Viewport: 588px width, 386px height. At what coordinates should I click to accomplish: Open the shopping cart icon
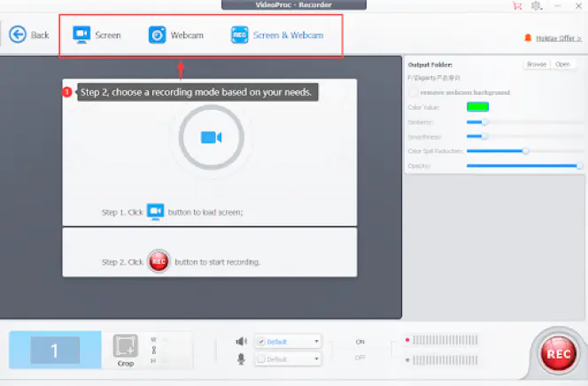[517, 5]
